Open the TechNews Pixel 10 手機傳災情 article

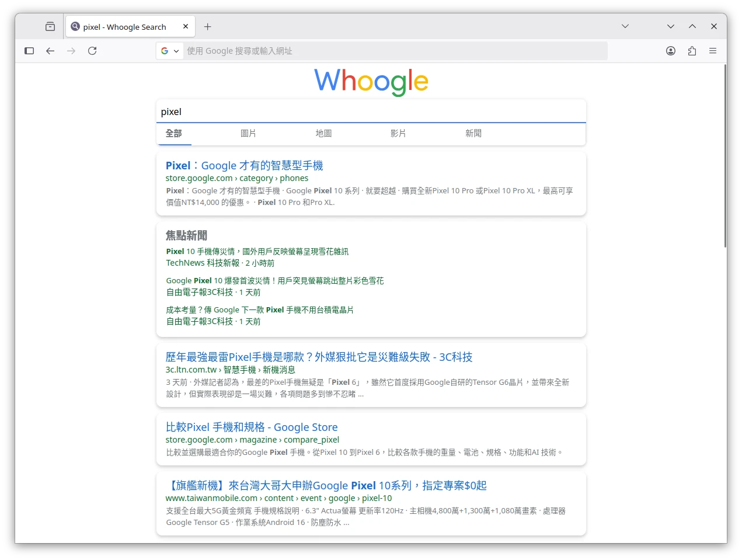coord(257,252)
